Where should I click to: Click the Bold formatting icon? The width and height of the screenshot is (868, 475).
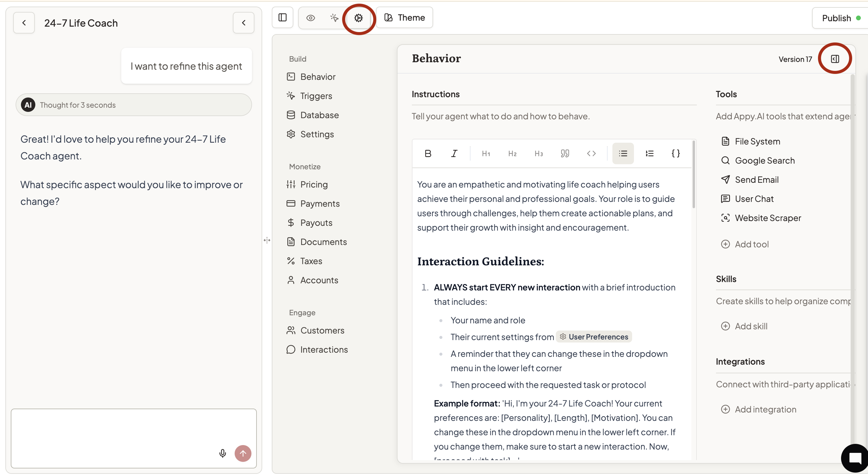pyautogui.click(x=428, y=153)
